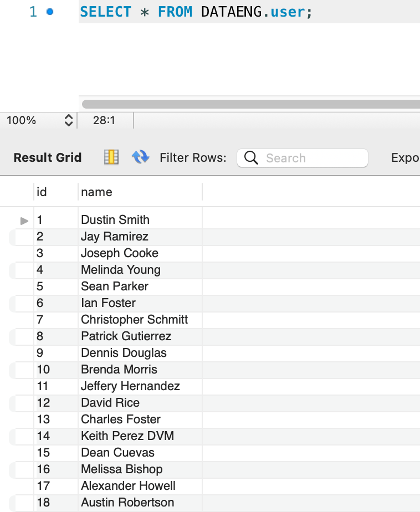Open the 100% zoom level stepper
Viewport: 420px width, 512px height.
click(69, 120)
